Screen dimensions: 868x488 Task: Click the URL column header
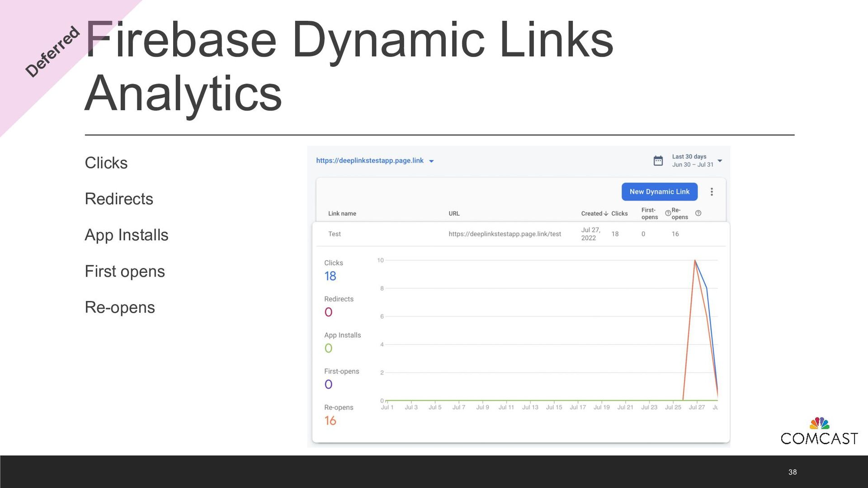454,213
